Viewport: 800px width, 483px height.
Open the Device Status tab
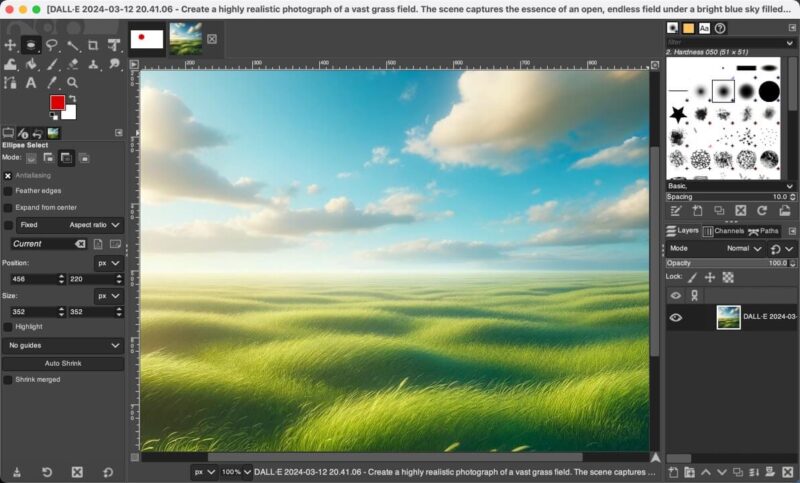23,133
